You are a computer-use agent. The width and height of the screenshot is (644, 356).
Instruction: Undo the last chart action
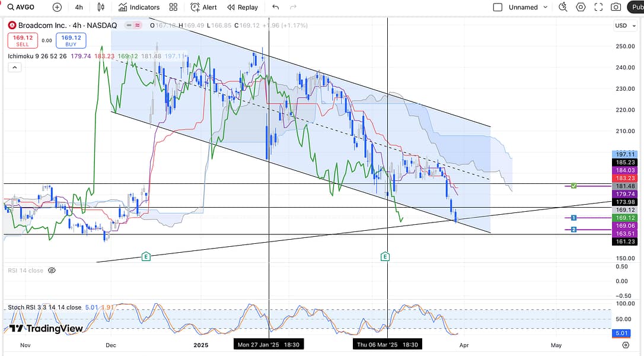(x=275, y=7)
